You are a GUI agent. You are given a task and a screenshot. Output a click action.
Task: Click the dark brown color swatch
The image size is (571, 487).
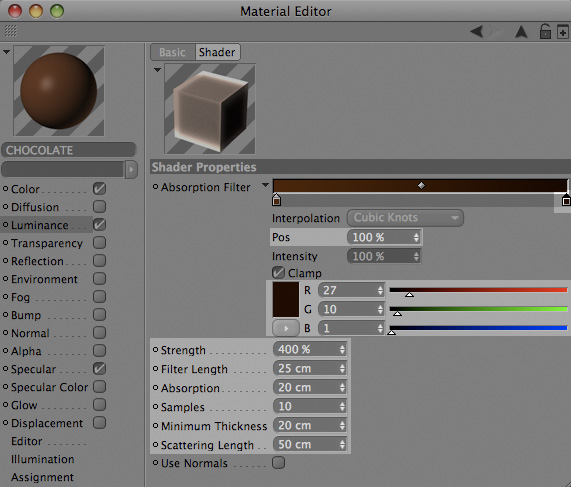[286, 299]
